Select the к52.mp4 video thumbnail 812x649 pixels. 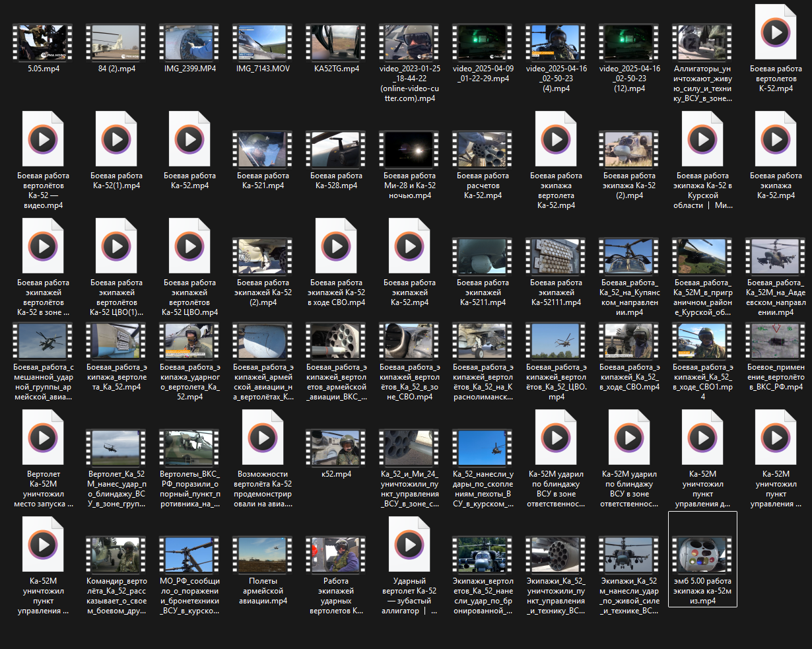point(336,448)
